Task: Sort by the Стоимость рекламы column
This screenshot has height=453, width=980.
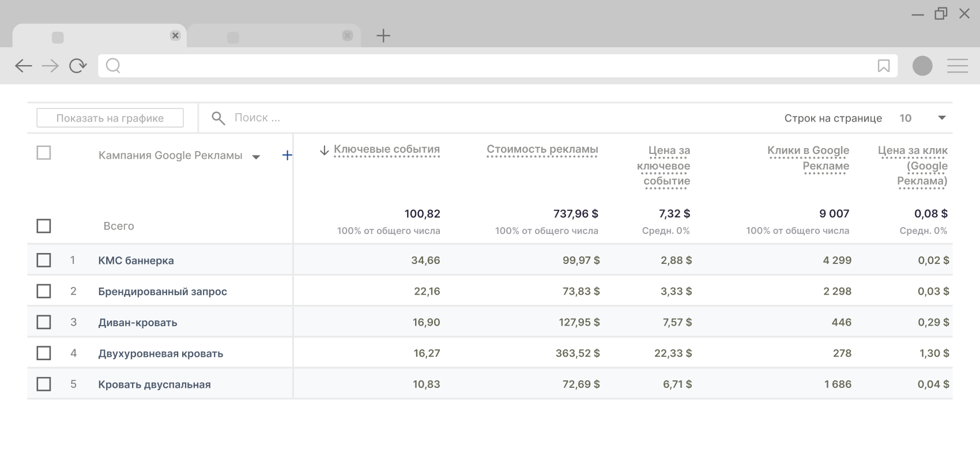Action: (x=542, y=149)
